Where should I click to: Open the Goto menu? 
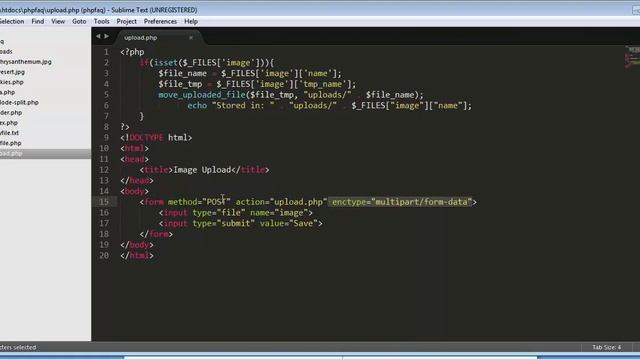click(x=79, y=22)
